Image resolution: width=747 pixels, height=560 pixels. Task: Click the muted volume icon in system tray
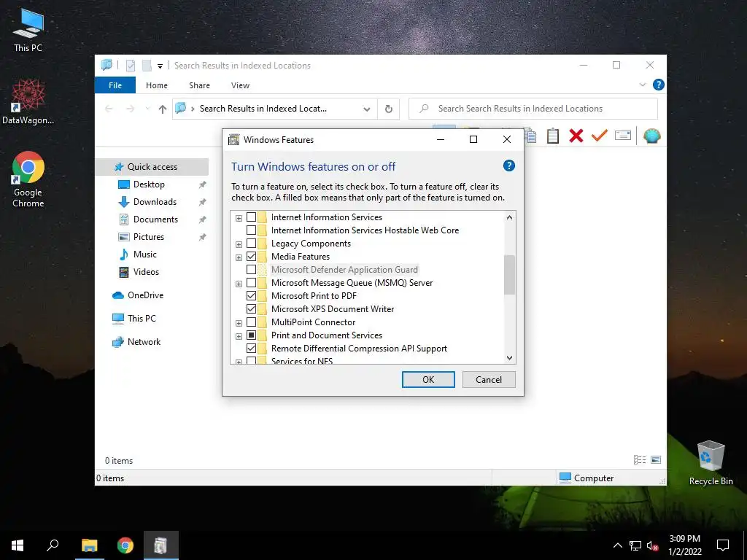tap(653, 545)
